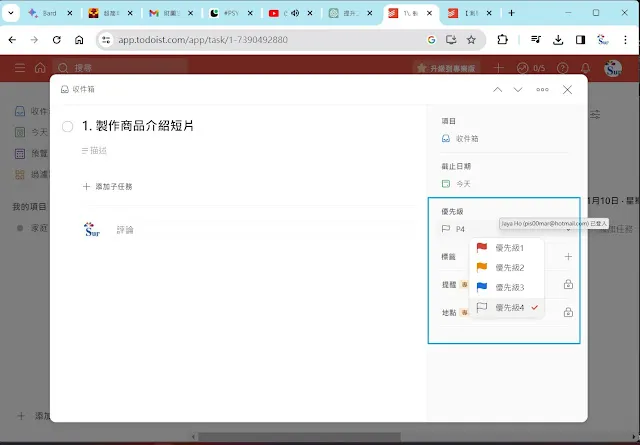
Task: Close the Bard browser tab
Action: tap(70, 13)
